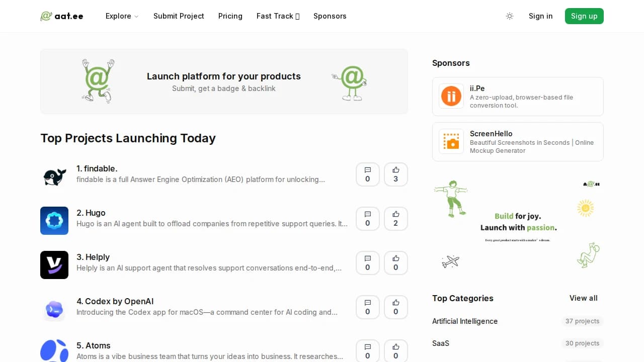This screenshot has height=362, width=644.
Task: Upvote Atoms with thumbs-up button
Action: (396, 350)
